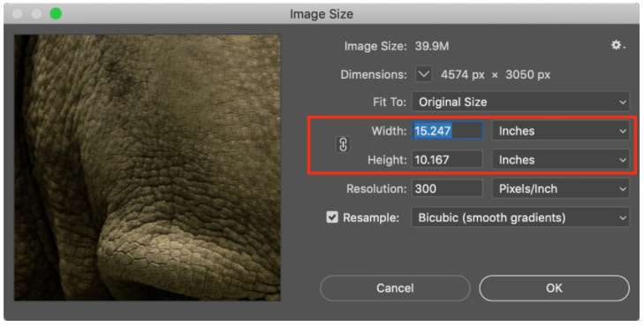
Task: Open the gear settings menu
Action: pos(617,45)
